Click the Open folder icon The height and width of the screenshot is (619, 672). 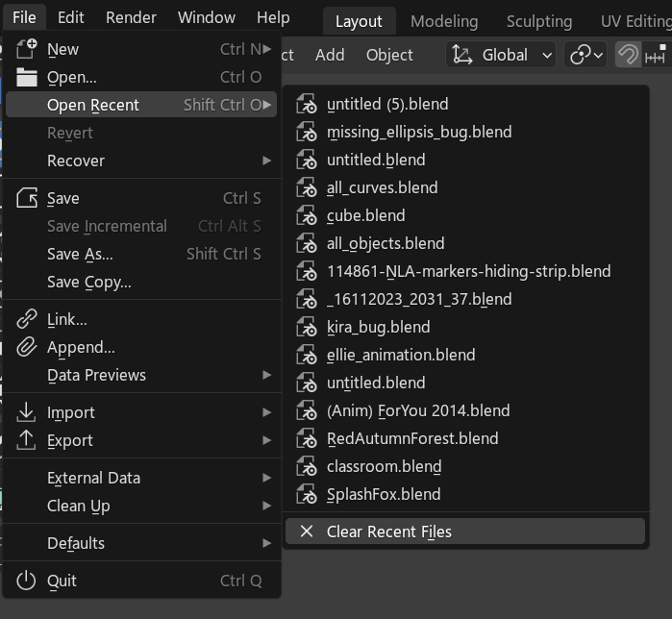click(27, 77)
